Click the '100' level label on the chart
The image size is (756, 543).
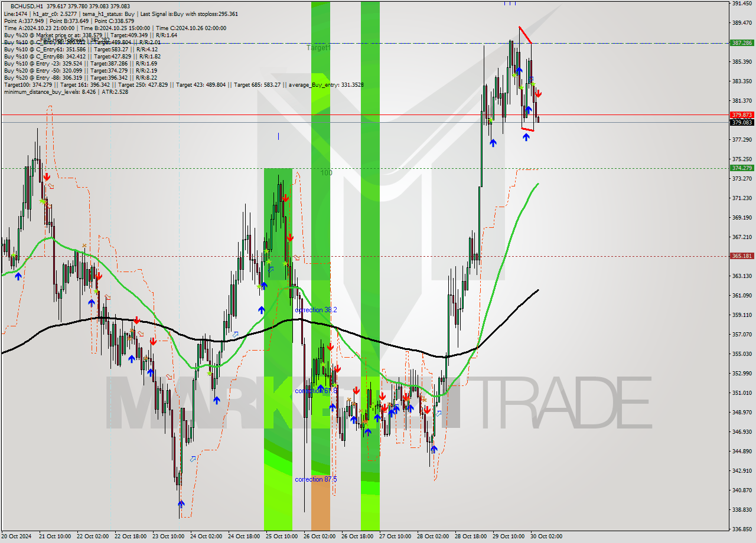327,173
